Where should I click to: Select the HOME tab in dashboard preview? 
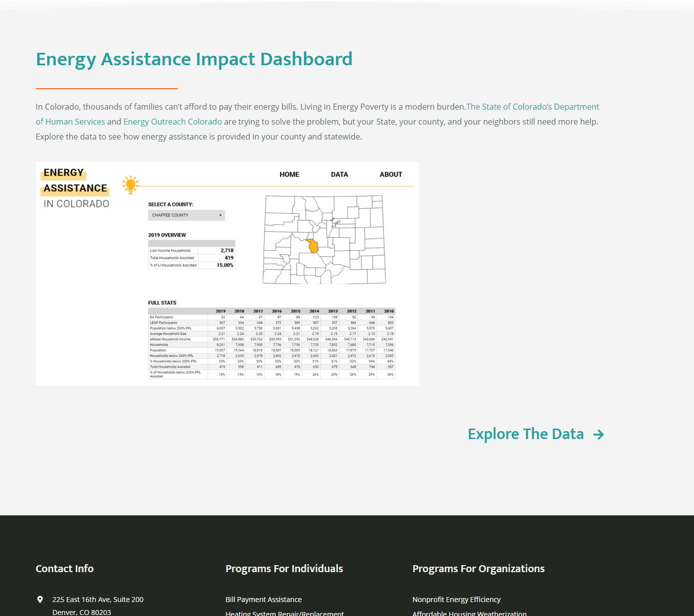point(289,174)
